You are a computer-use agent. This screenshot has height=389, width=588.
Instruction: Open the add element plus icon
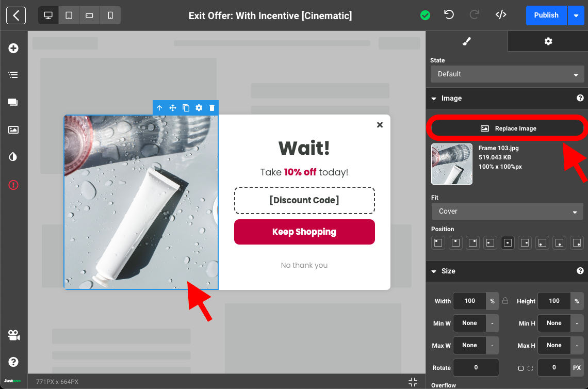13,48
